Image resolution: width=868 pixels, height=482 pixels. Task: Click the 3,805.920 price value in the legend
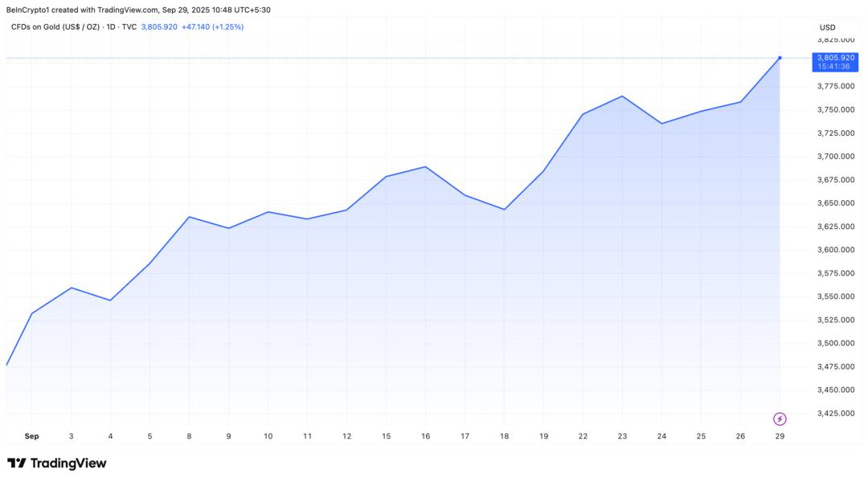pos(159,27)
